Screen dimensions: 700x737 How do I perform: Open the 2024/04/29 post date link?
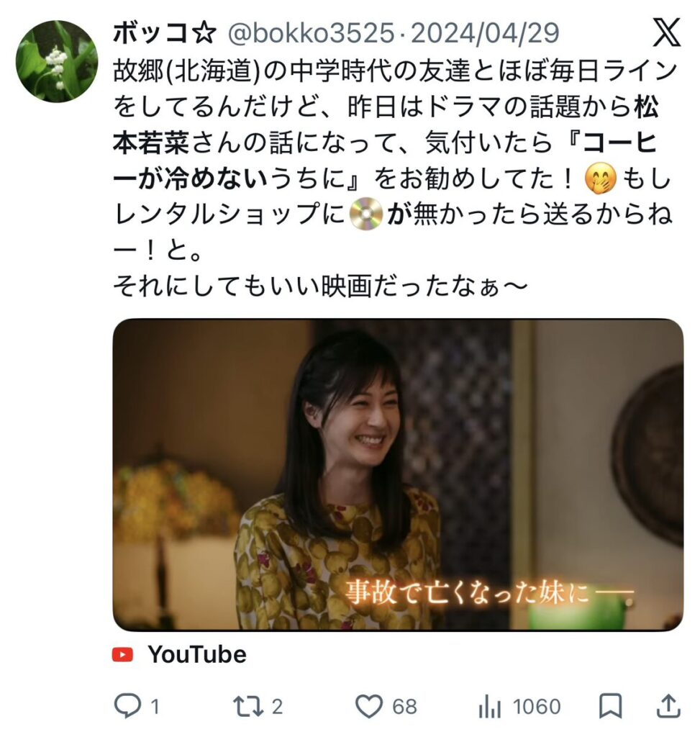[x=485, y=33]
